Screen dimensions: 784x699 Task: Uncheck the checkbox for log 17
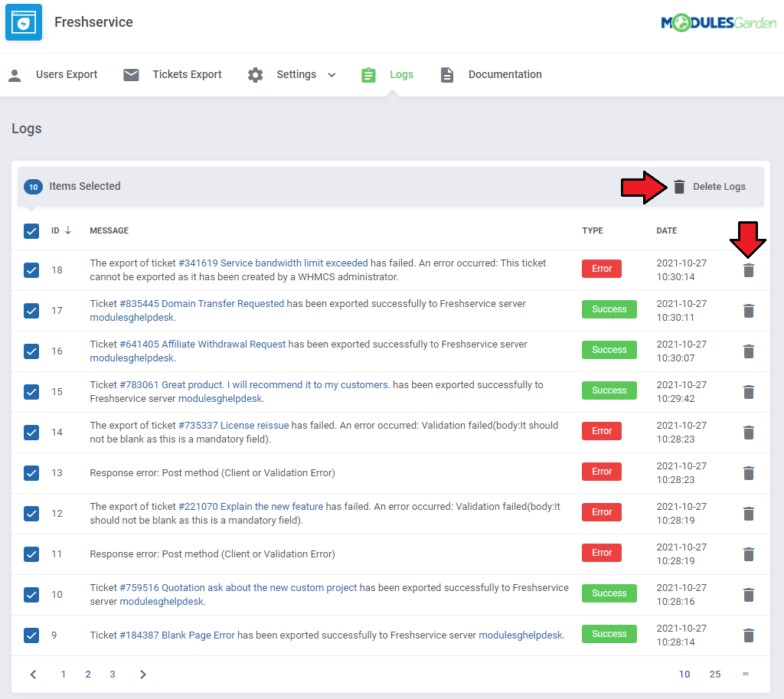pyautogui.click(x=31, y=311)
